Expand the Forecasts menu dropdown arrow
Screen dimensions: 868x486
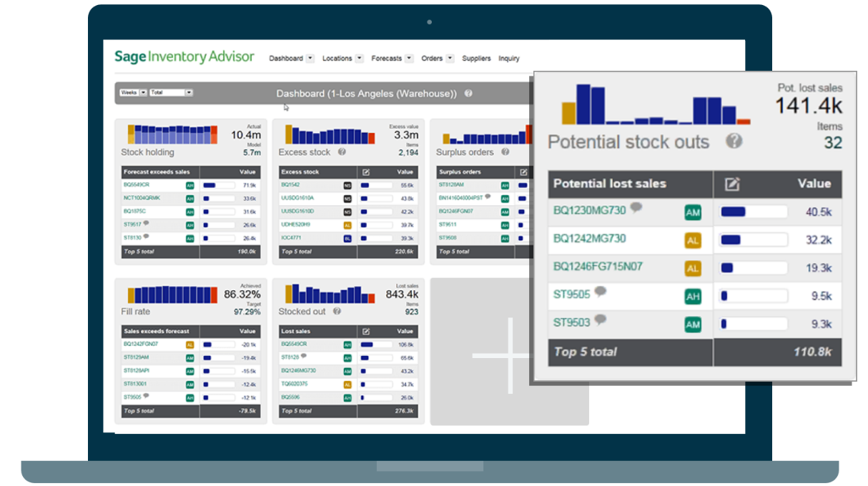point(409,59)
